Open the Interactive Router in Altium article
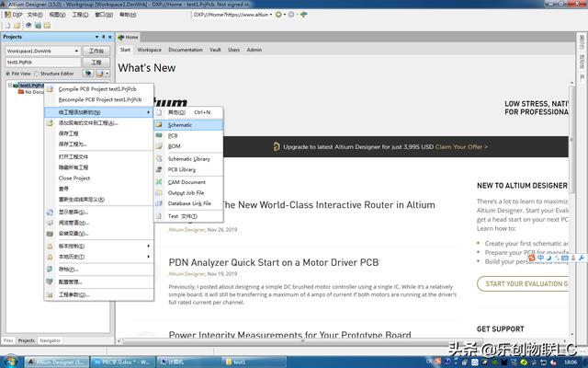 tap(328, 204)
